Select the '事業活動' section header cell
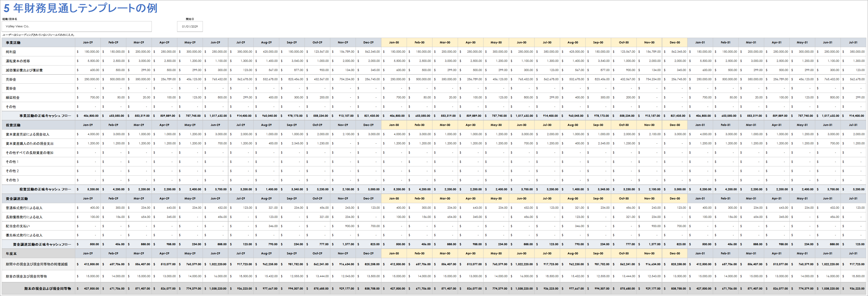 tap(38, 43)
